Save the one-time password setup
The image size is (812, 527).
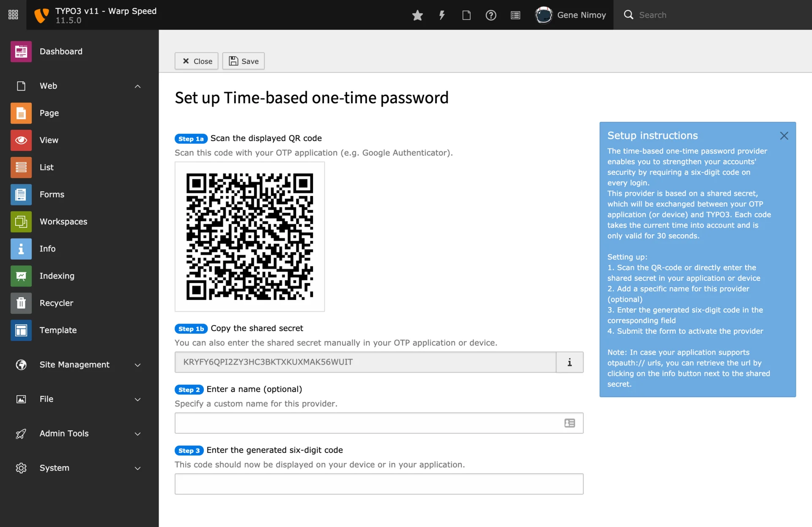click(243, 61)
